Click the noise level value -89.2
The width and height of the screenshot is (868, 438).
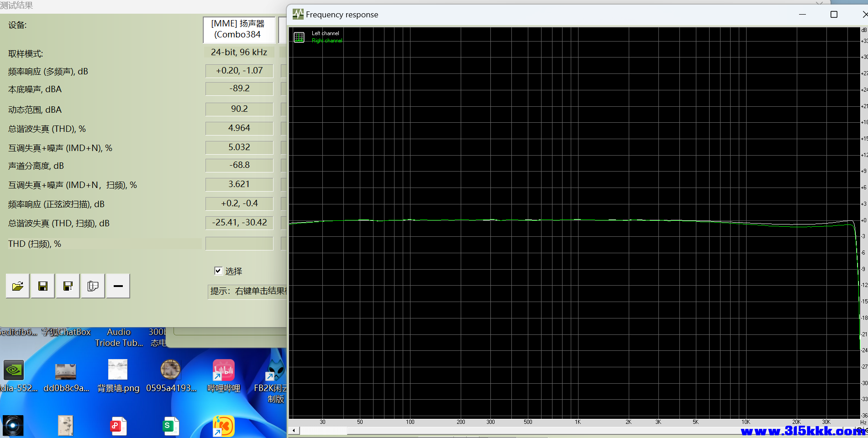pos(239,89)
